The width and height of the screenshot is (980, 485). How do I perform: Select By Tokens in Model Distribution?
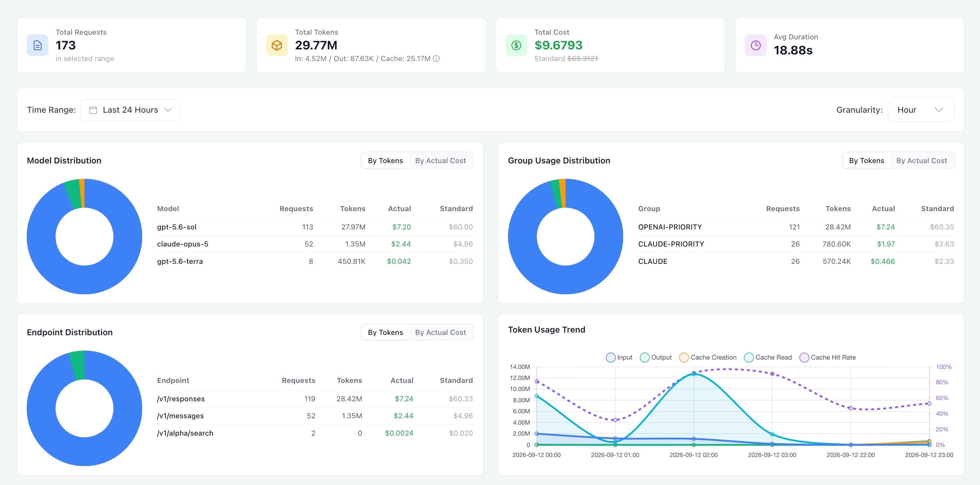385,160
